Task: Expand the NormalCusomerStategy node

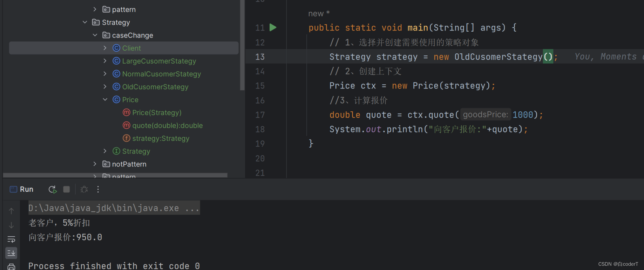Action: point(105,74)
